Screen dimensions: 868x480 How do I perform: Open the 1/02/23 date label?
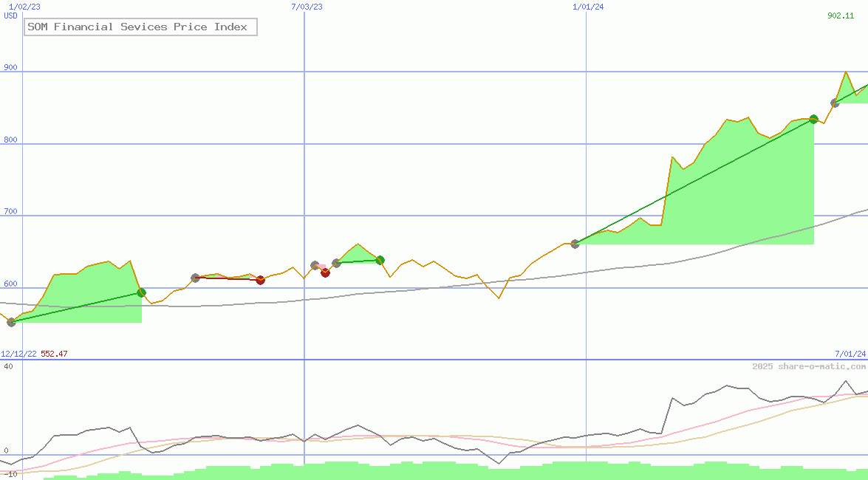(x=26, y=7)
